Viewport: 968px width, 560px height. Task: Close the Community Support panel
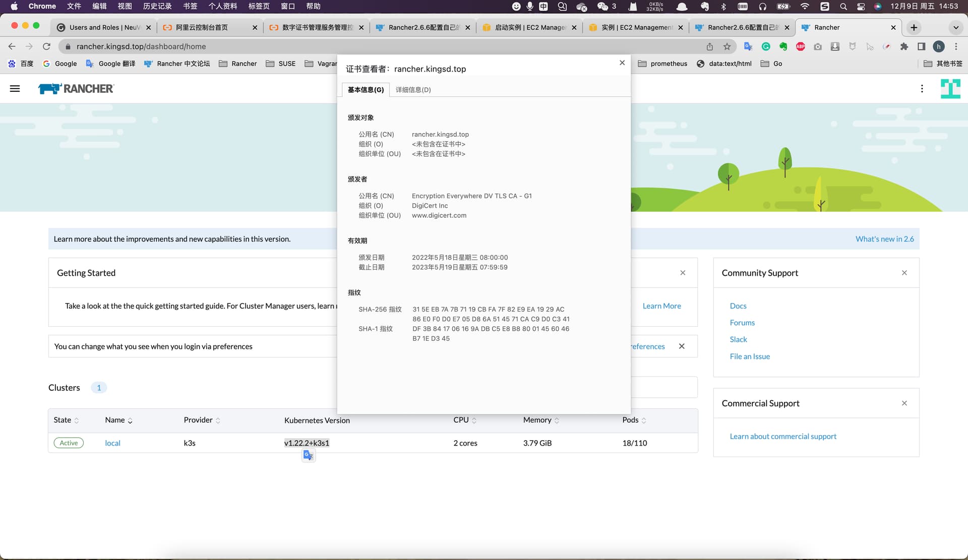904,273
